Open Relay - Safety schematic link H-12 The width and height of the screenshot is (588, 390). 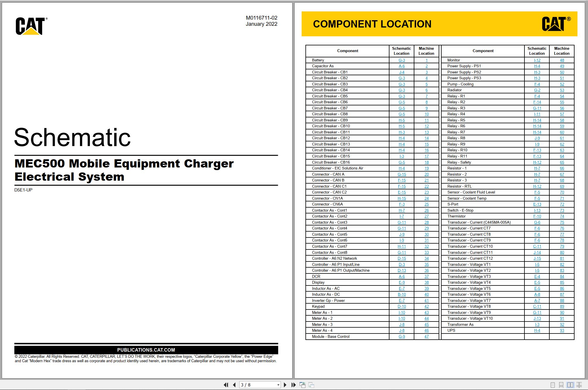pyautogui.click(x=537, y=162)
